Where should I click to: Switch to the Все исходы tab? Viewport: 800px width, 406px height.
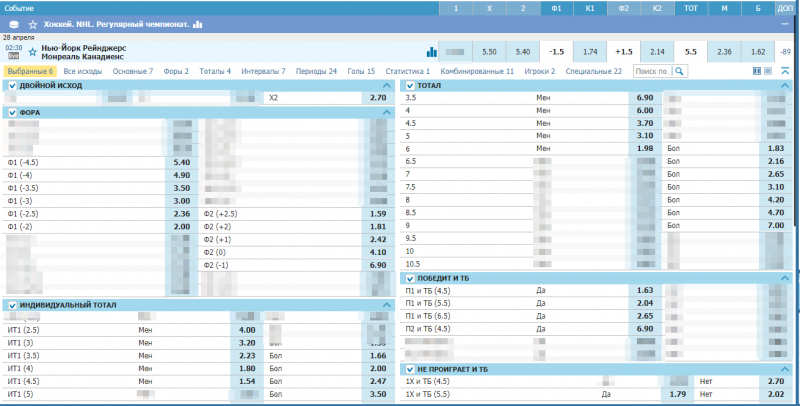tap(82, 72)
